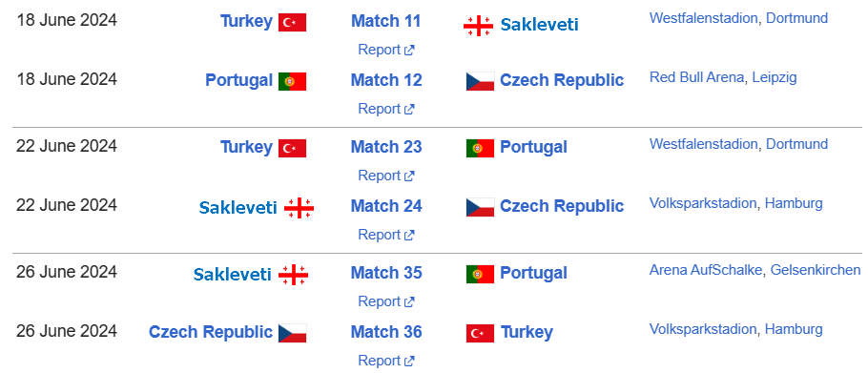Click Turkey team name in Match 23 row
The height and width of the screenshot is (373, 868).
pos(246,147)
